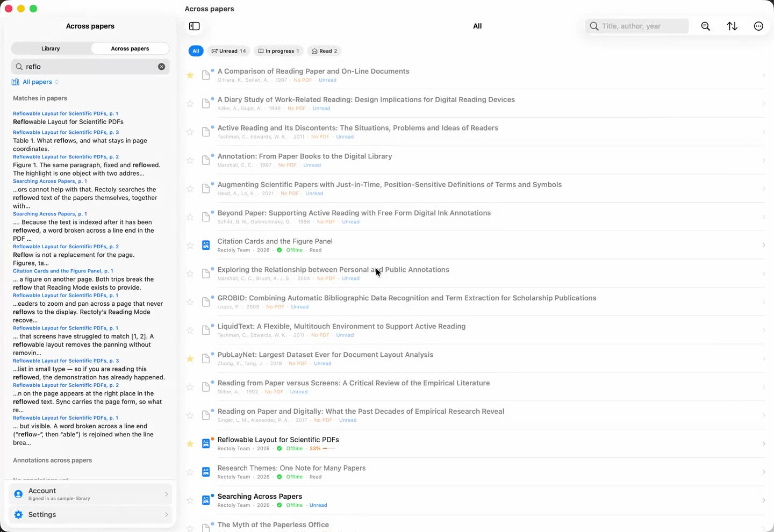
Task: Open the 'All papers' scope dropdown
Action: tap(35, 82)
